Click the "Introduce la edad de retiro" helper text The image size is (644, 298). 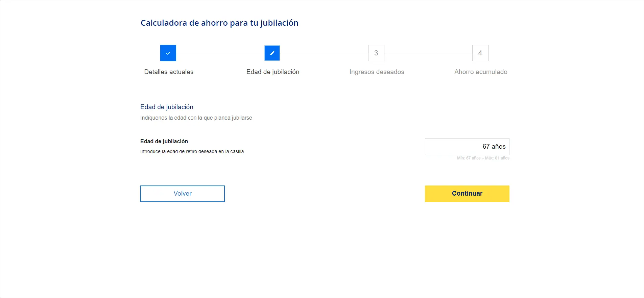click(192, 152)
